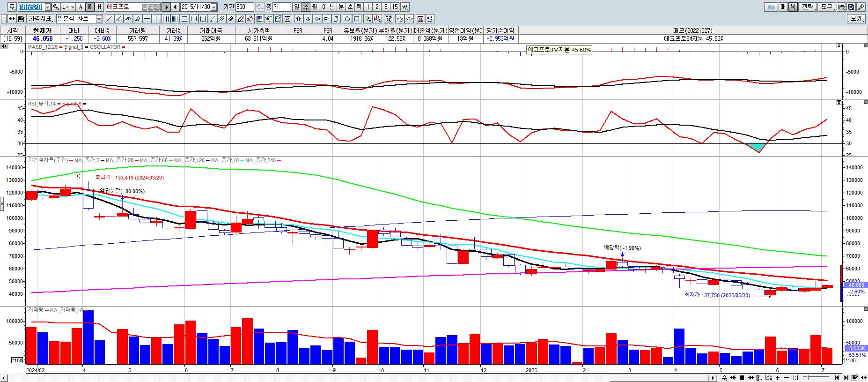Image resolution: width=868 pixels, height=382 pixels.
Task: Toggle the 복 button
Action: [793, 7]
